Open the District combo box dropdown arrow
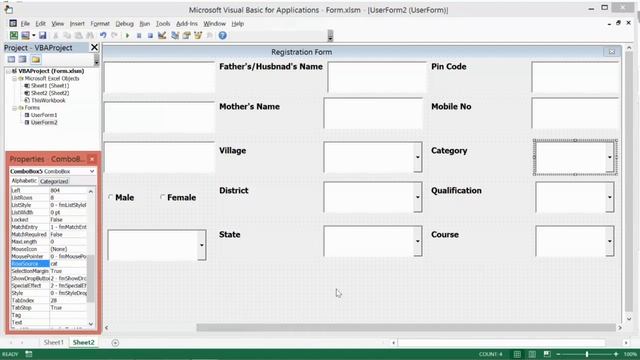Image resolution: width=640 pixels, height=360 pixels. click(x=417, y=197)
